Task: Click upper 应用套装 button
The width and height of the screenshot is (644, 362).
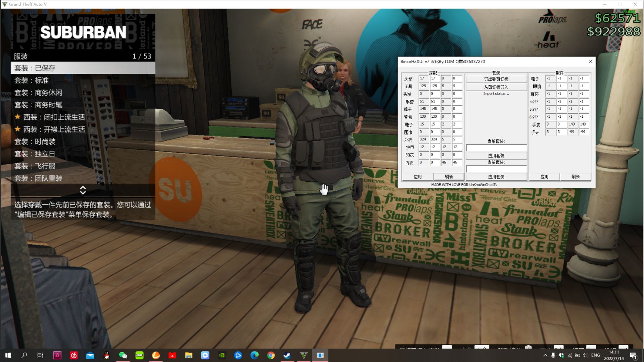Action: click(496, 155)
